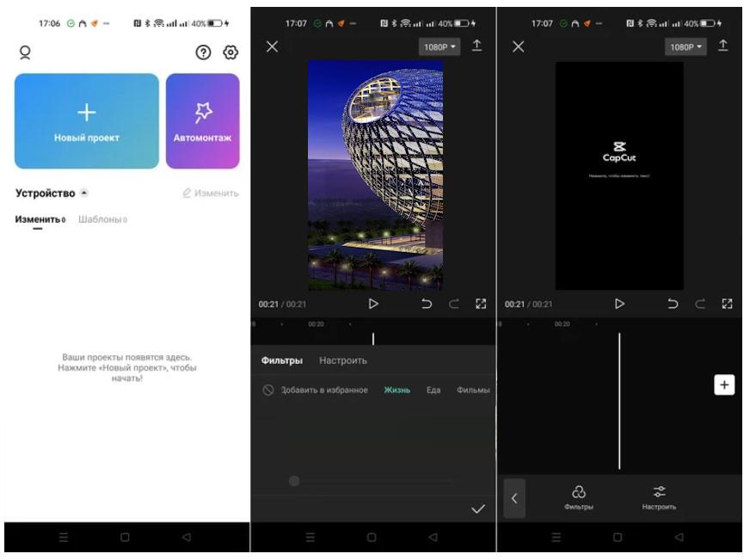
Task: Open the 1080P dropdown in the right editor
Action: (x=685, y=46)
